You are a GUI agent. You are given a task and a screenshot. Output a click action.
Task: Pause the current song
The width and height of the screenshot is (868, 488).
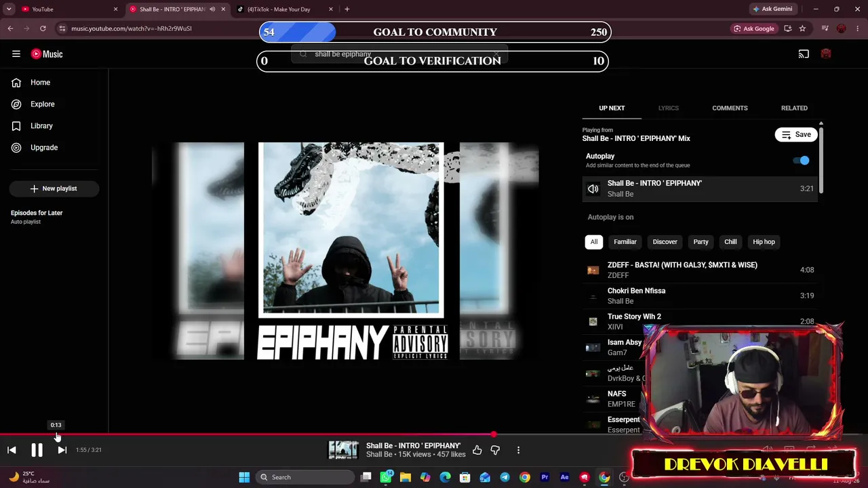pos(37,450)
